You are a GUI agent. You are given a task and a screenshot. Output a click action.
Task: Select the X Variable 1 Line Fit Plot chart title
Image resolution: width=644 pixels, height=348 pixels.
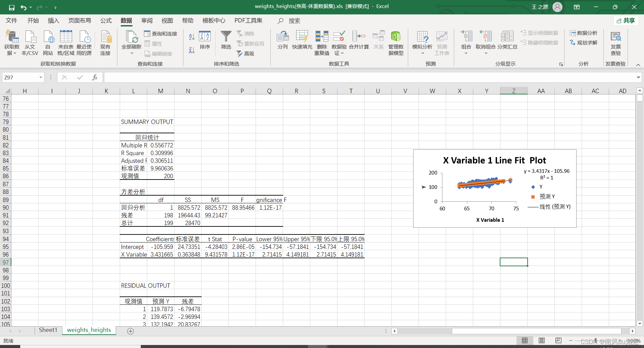pyautogui.click(x=494, y=160)
